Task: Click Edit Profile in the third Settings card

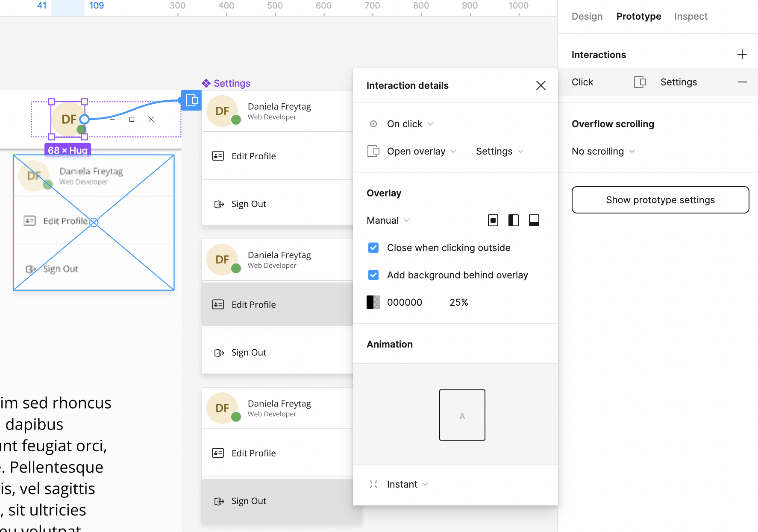Action: (x=254, y=453)
